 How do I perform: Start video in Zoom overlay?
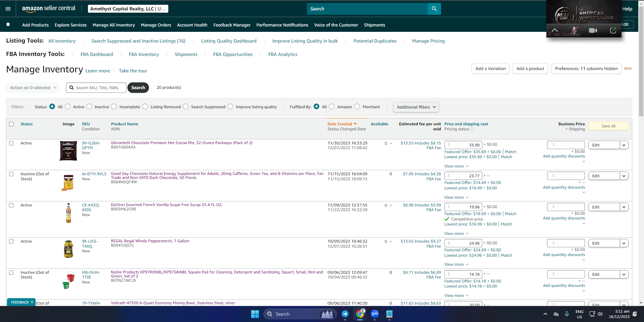[593, 30]
